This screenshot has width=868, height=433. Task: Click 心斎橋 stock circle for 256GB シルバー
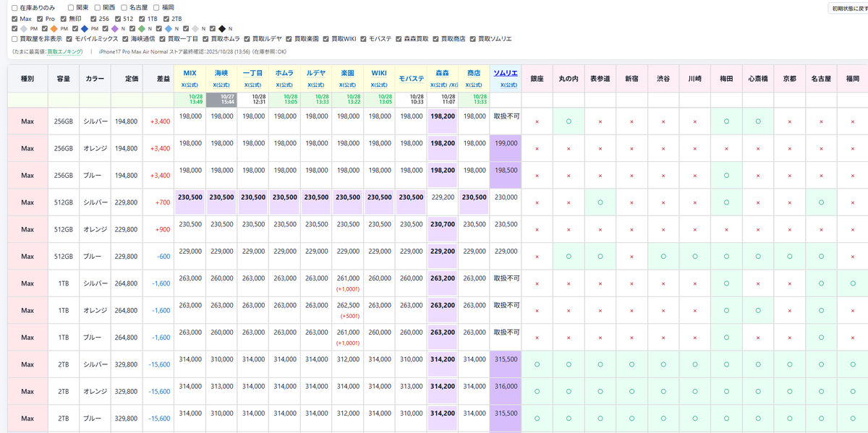point(758,121)
